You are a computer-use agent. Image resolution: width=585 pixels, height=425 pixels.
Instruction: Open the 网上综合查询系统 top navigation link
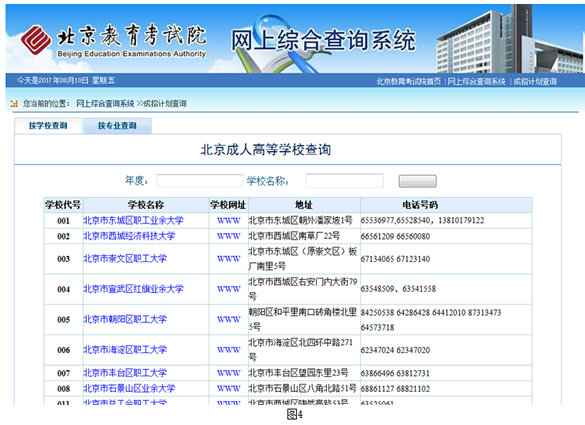pos(476,81)
